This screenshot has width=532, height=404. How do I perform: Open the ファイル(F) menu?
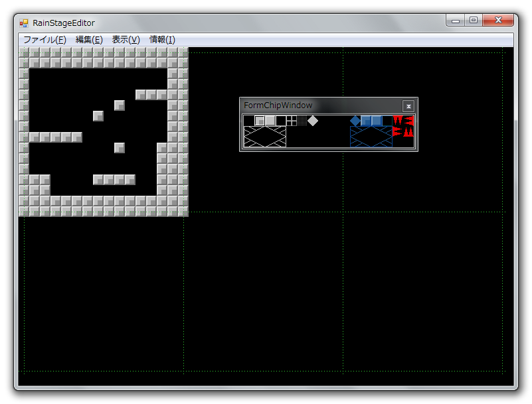(x=44, y=40)
